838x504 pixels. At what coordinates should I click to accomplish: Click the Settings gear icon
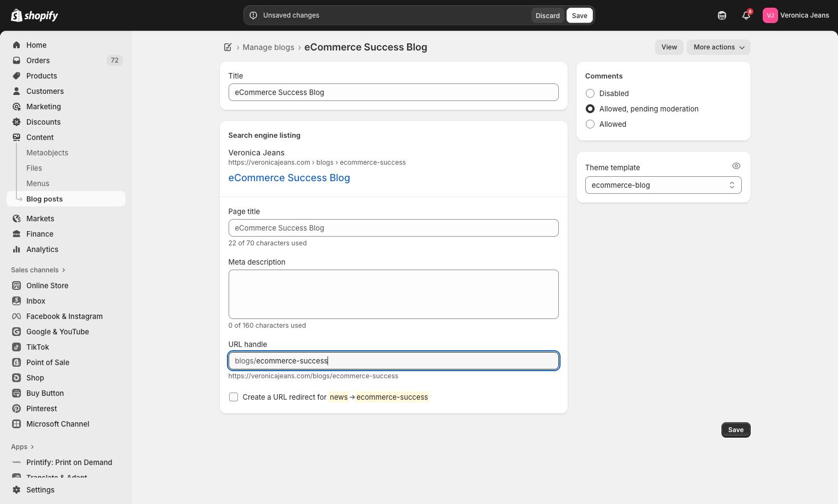coord(16,490)
